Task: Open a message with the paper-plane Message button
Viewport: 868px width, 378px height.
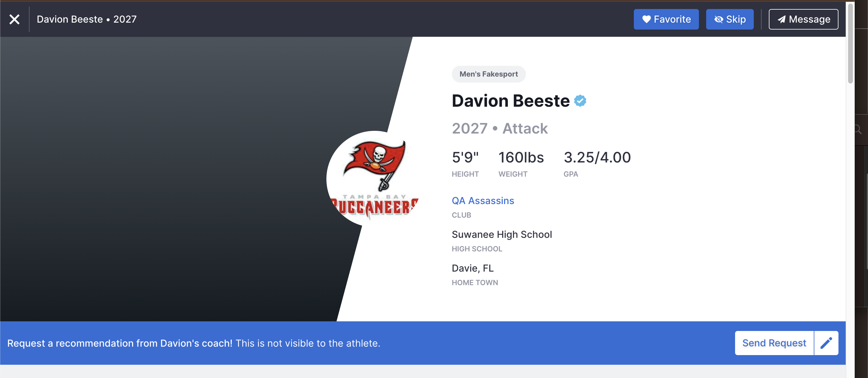Action: (x=803, y=19)
